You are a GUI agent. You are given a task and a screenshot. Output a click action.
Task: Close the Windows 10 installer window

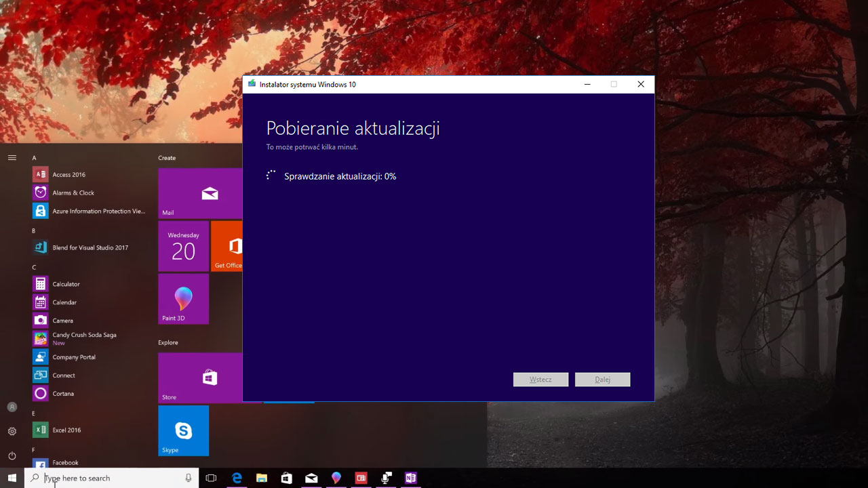click(x=641, y=84)
